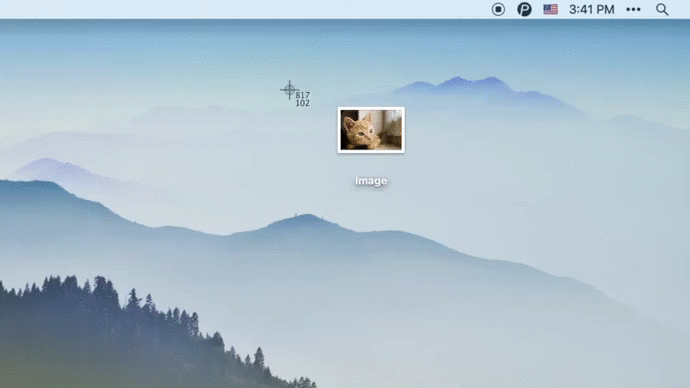Click the crosshair screenshot cursor
This screenshot has width=690, height=388.
click(289, 90)
